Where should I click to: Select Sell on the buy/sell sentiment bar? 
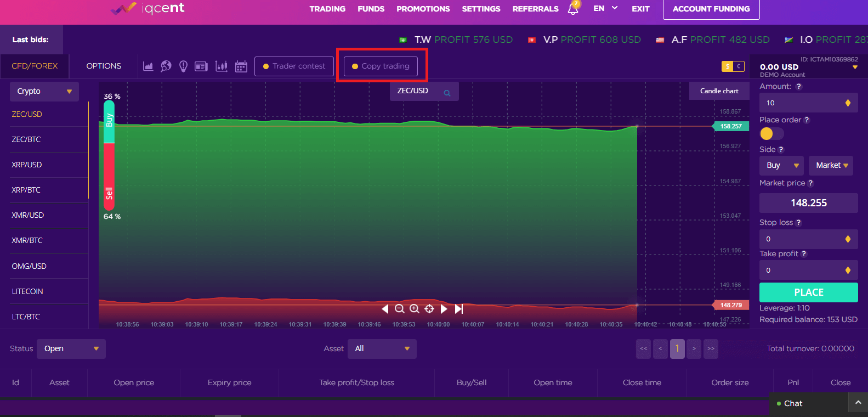(109, 192)
